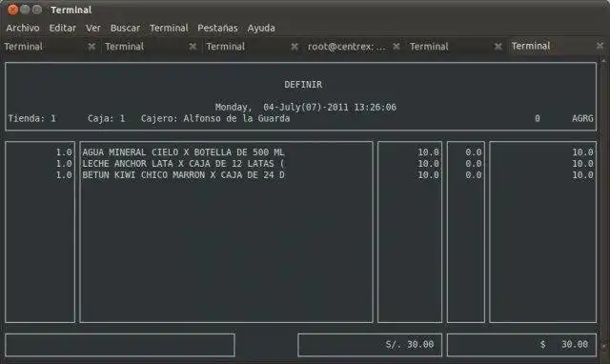Click the 0.0 discount of BETUN KIWI row

pos(474,175)
